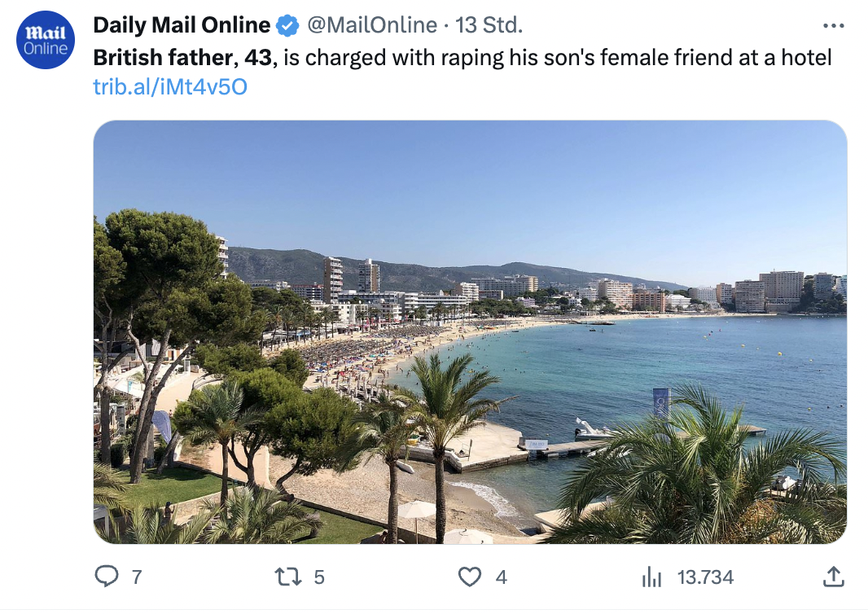Retweet the post using the repost icon

(x=287, y=577)
